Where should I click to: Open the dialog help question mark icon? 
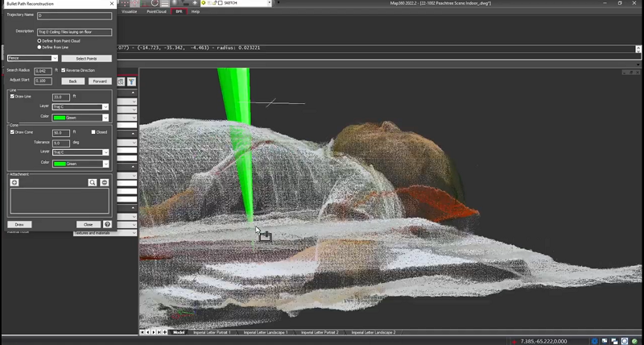107,224
